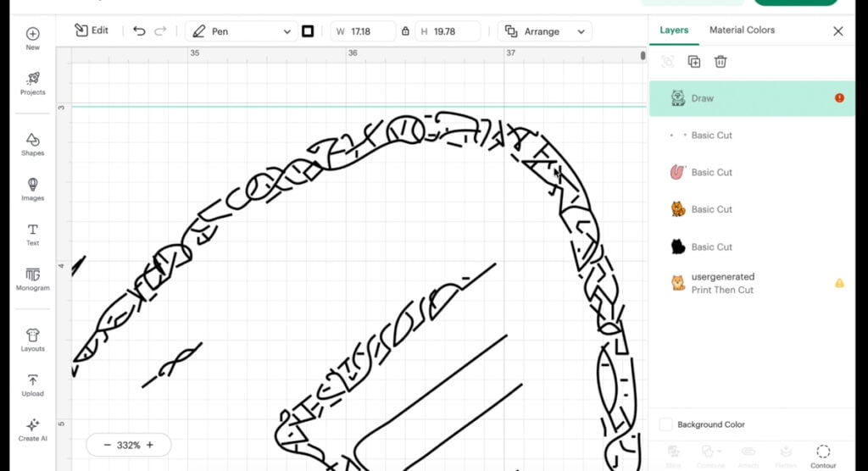
Task: Open the Upload tool
Action: (x=33, y=385)
